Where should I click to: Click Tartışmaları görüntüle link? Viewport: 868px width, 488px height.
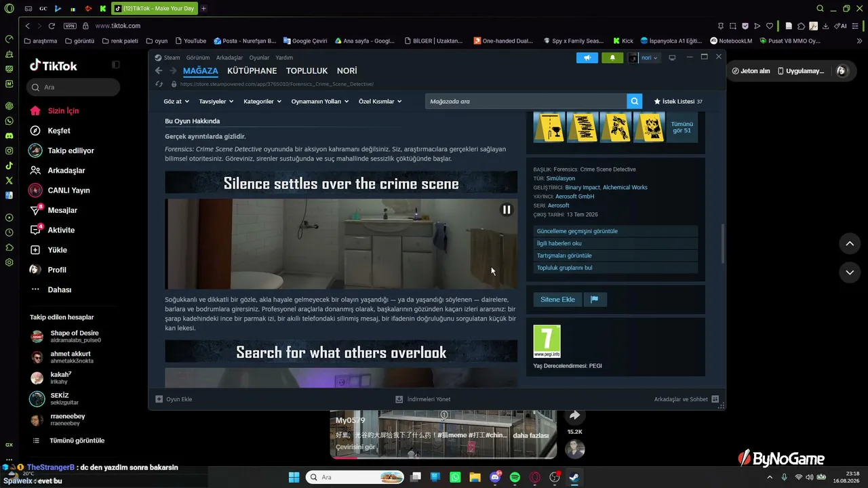coord(616,256)
